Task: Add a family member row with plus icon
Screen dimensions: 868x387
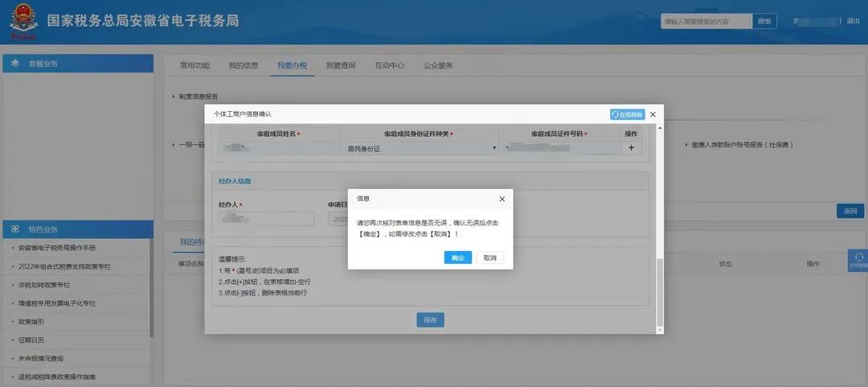Action: click(x=631, y=148)
